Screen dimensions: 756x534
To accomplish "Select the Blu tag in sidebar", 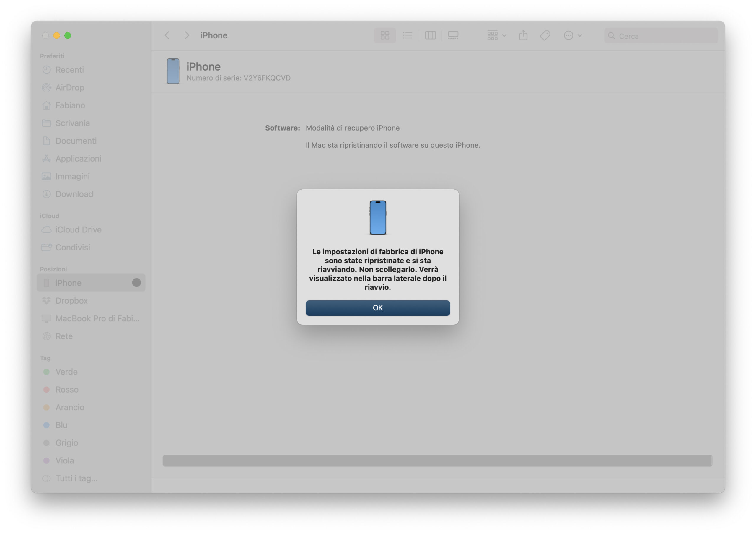I will (x=61, y=425).
